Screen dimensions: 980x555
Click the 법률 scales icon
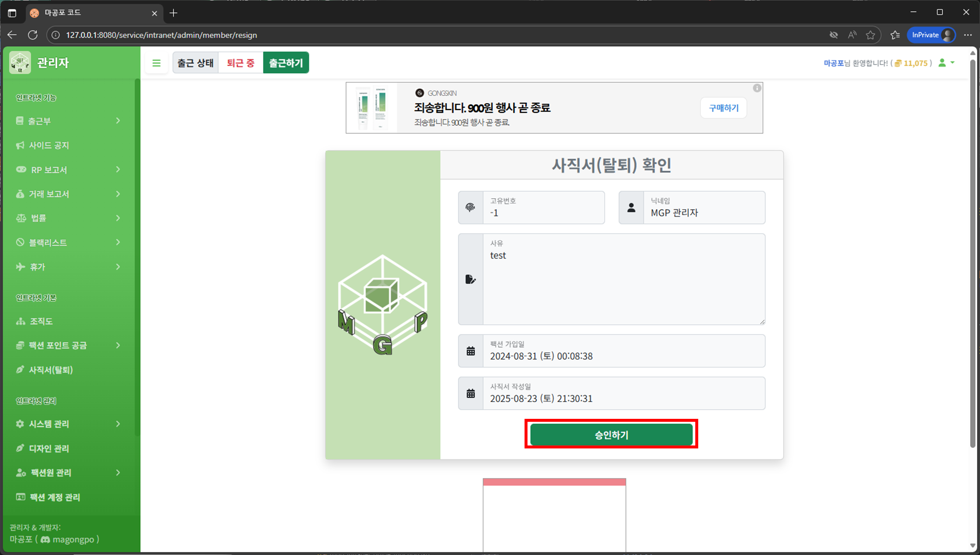tap(21, 218)
